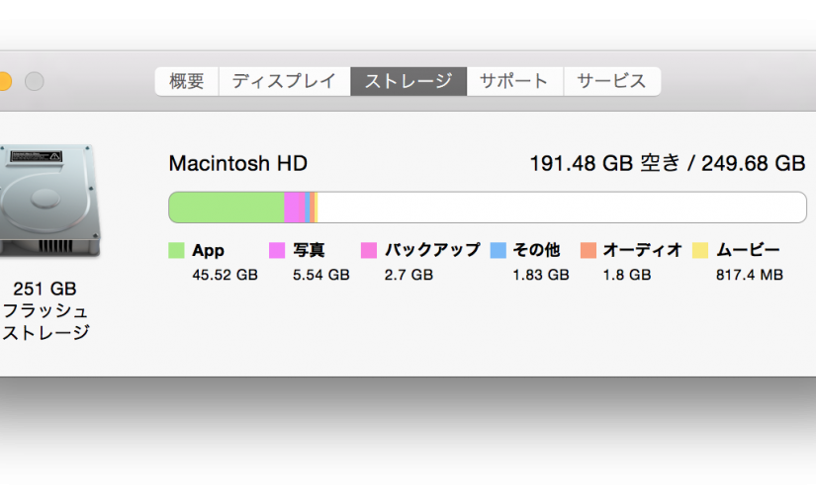This screenshot has width=816, height=504.
Task: Click the green App legend swatch
Action: click(x=177, y=251)
